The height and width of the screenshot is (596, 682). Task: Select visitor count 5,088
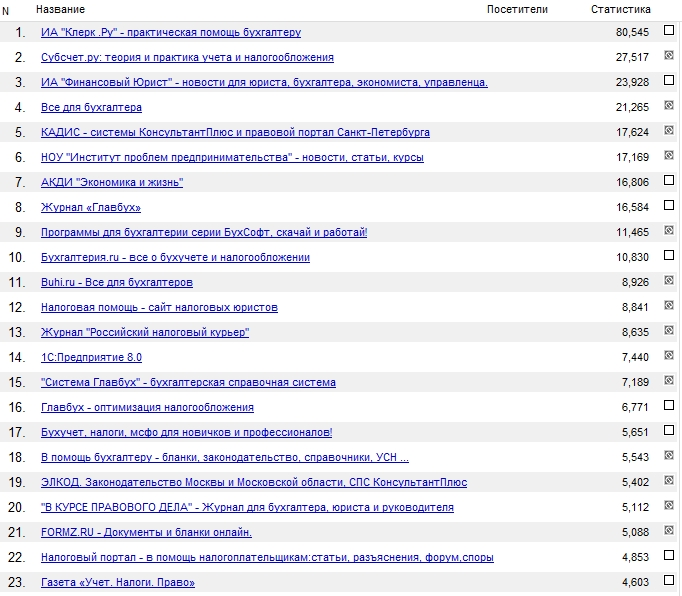pyautogui.click(x=635, y=533)
